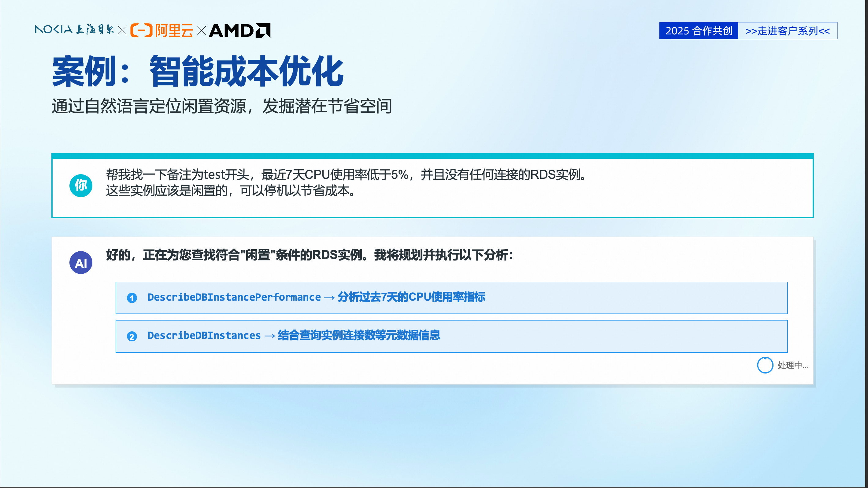Image resolution: width=868 pixels, height=488 pixels.
Task: Select the '2025 合作共创' tab
Action: coord(699,31)
